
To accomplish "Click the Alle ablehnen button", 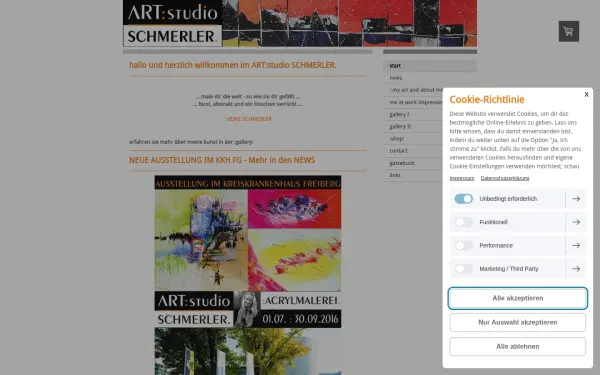I will 518,346.
